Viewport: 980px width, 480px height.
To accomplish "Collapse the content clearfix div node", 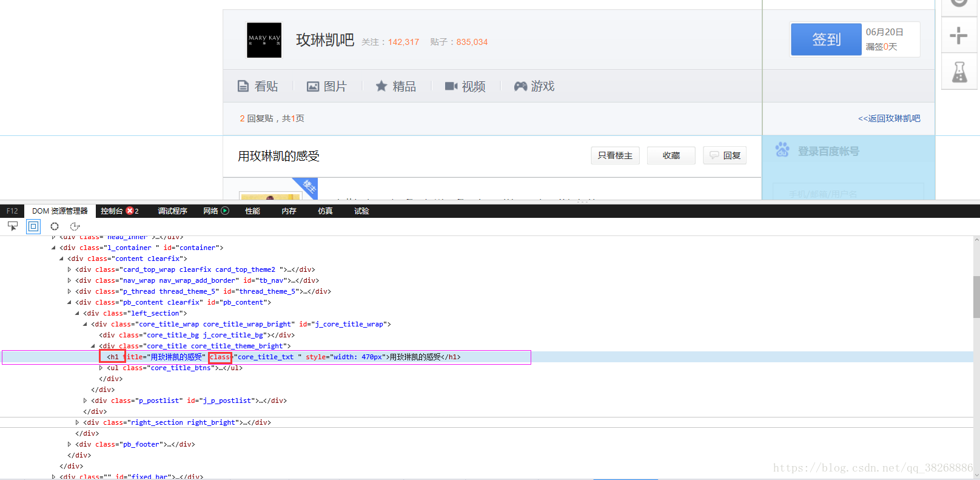I will pos(61,259).
